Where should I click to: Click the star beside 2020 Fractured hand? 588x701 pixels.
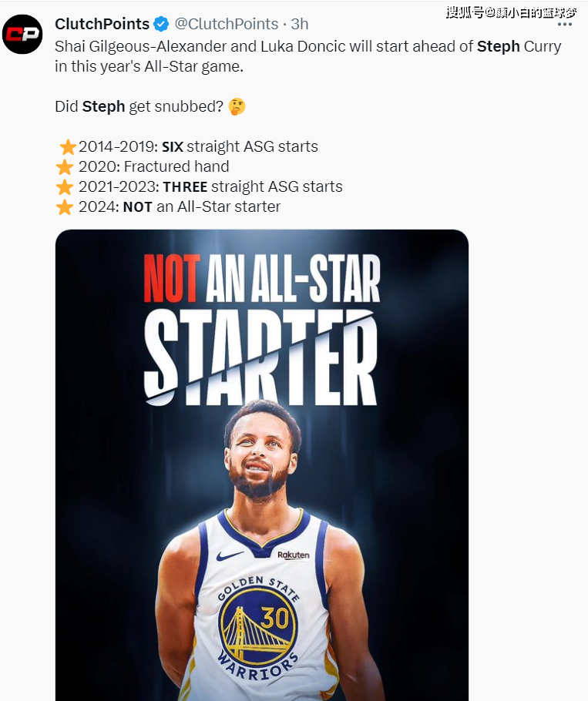point(65,167)
